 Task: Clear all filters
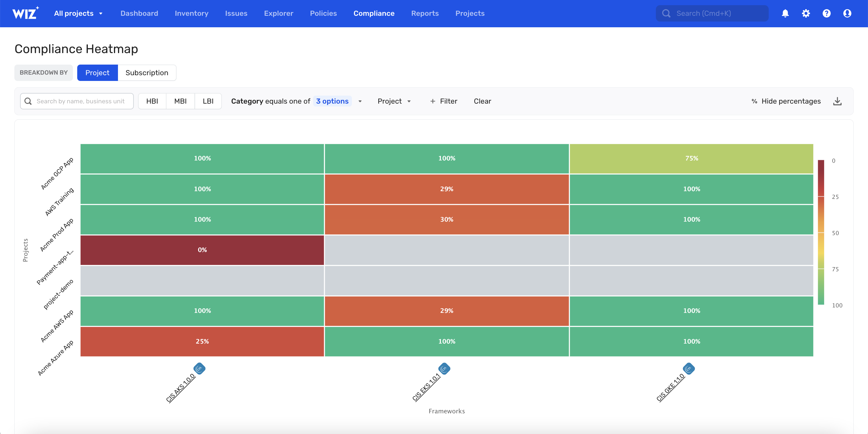pyautogui.click(x=482, y=101)
